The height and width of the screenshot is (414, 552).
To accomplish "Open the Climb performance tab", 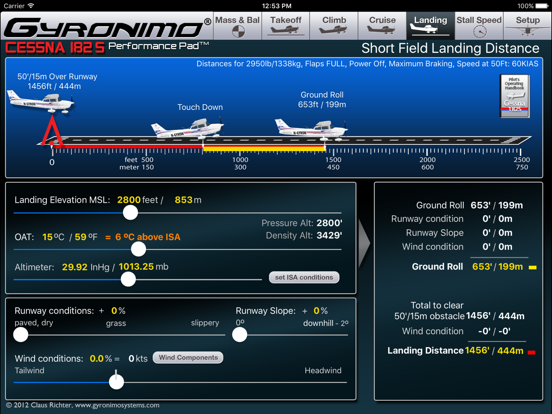I will [334, 26].
